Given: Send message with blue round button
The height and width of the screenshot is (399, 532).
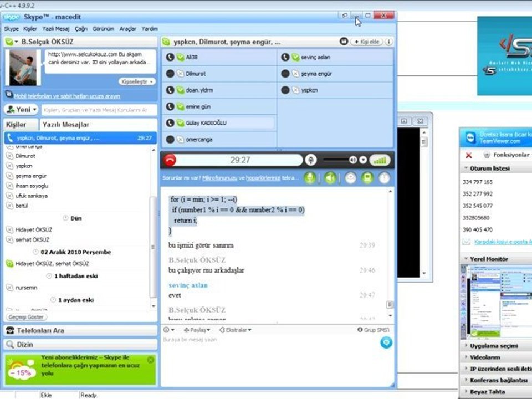Looking at the screenshot, I should 386,342.
